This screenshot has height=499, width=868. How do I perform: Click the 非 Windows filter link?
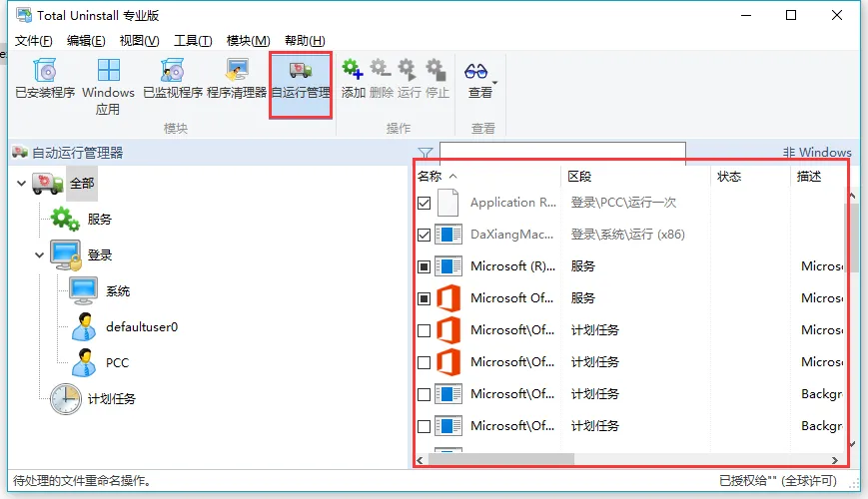click(x=816, y=152)
